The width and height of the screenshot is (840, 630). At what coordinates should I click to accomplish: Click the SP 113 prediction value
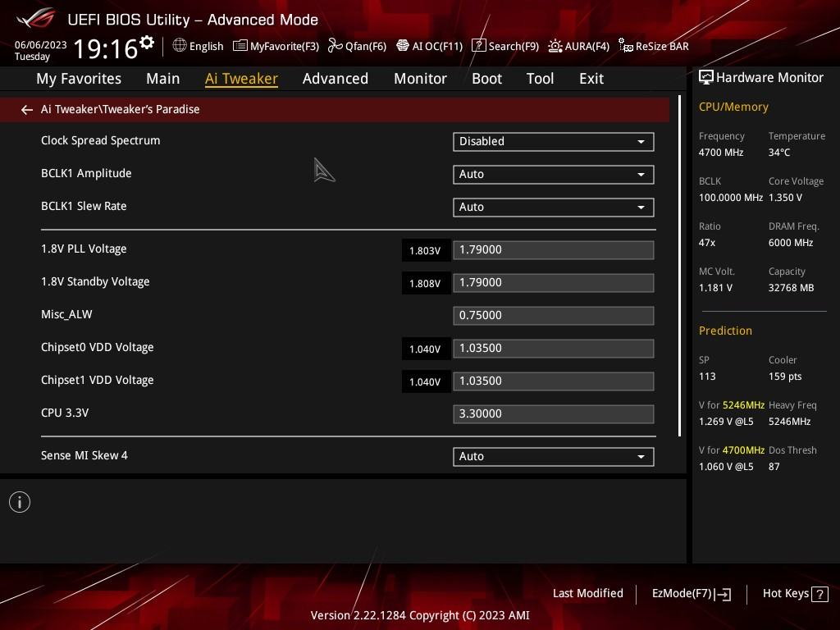coord(707,376)
